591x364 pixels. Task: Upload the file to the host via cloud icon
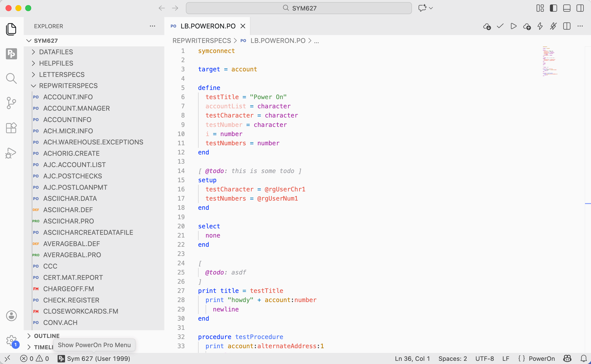(x=527, y=26)
